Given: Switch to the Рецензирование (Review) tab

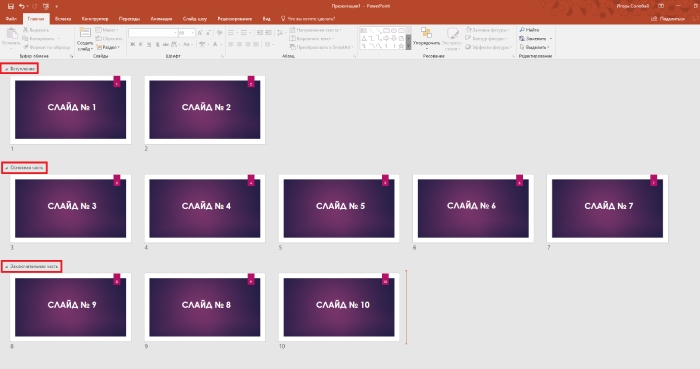Looking at the screenshot, I should [234, 19].
